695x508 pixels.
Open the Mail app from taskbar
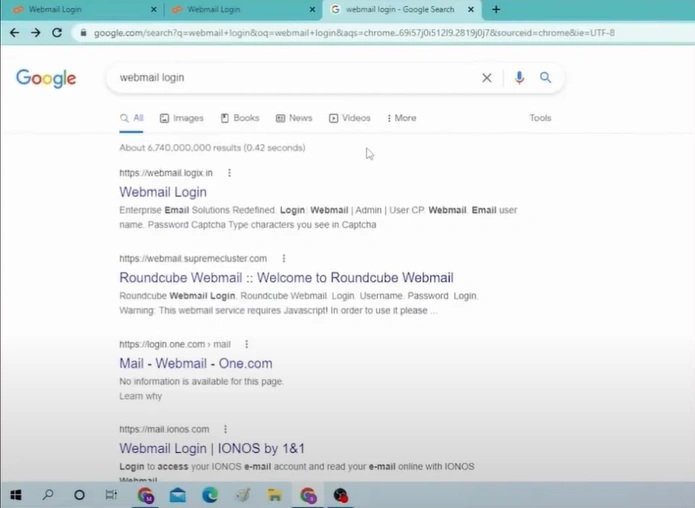(178, 495)
